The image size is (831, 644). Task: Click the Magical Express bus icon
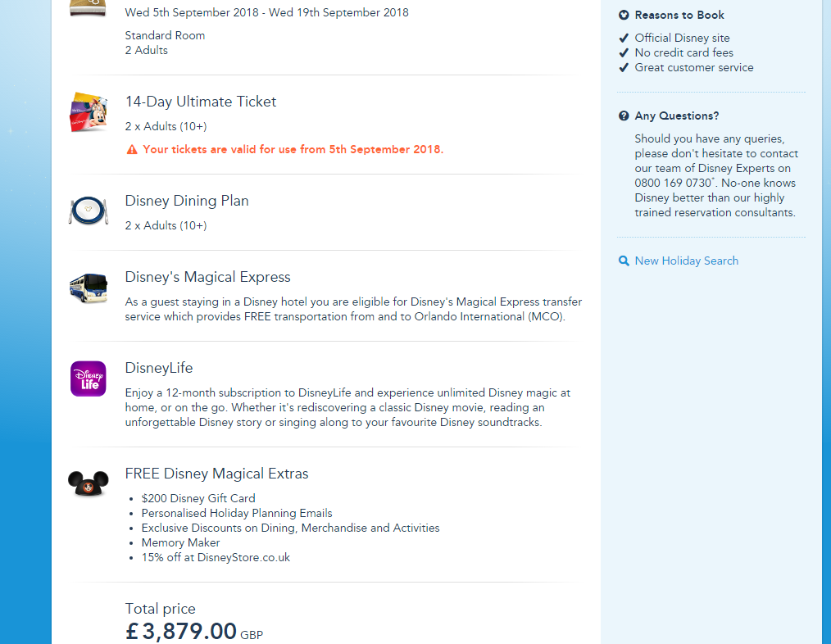88,288
